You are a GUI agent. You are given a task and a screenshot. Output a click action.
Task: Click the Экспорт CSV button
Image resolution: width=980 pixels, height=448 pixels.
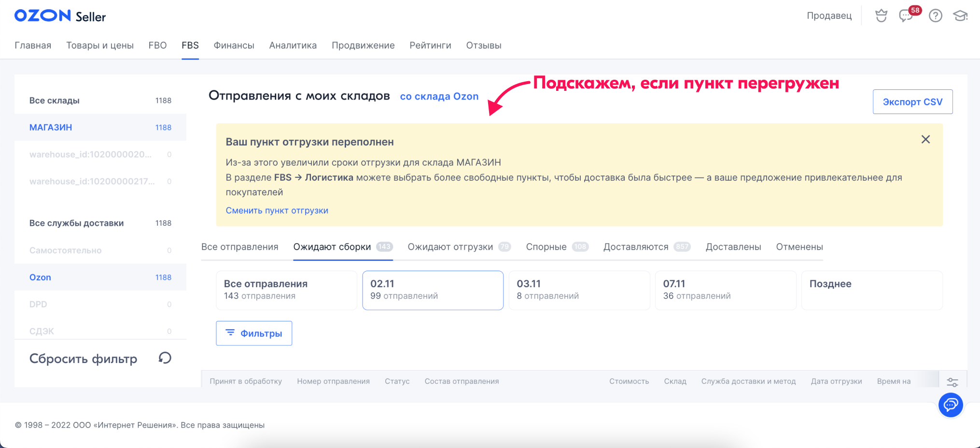(912, 102)
